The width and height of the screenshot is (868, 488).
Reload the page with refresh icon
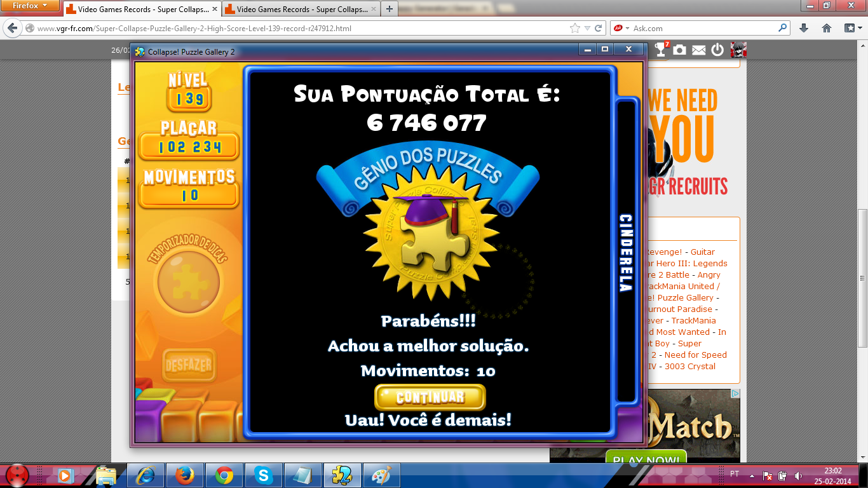598,29
